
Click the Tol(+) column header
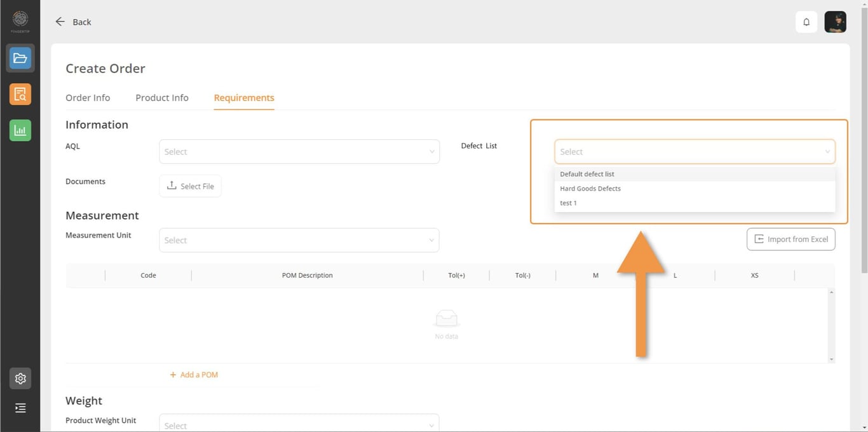coord(456,276)
